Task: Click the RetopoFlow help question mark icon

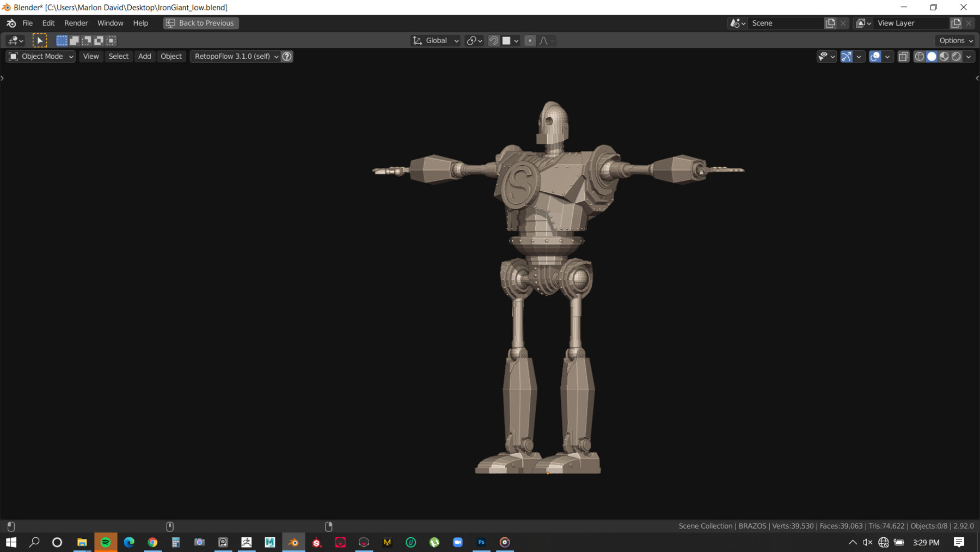Action: [287, 57]
